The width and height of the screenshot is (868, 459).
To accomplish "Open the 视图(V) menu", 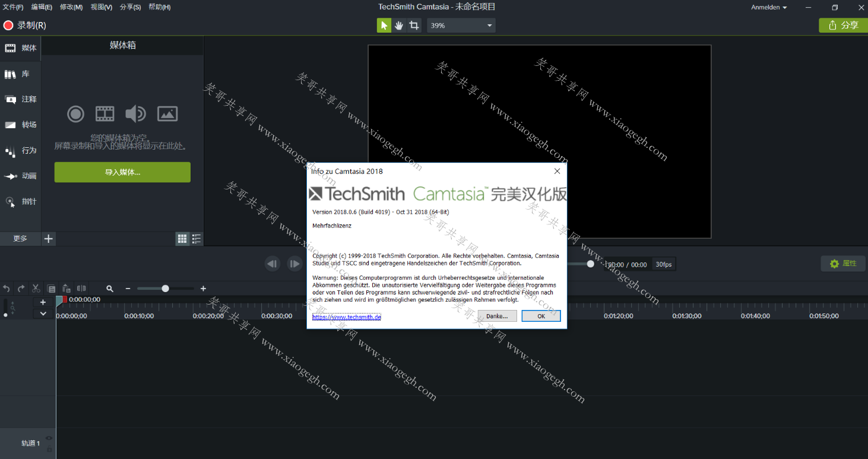I will (x=102, y=7).
